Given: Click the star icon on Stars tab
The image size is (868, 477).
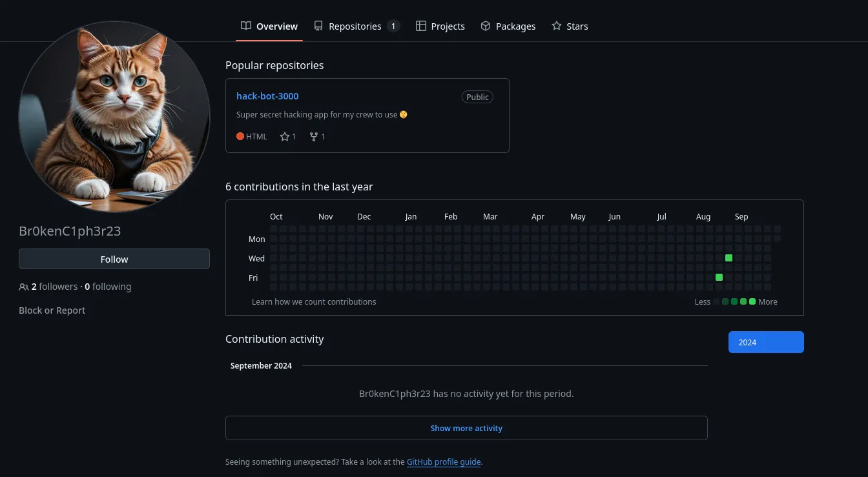Looking at the screenshot, I should tap(557, 26).
